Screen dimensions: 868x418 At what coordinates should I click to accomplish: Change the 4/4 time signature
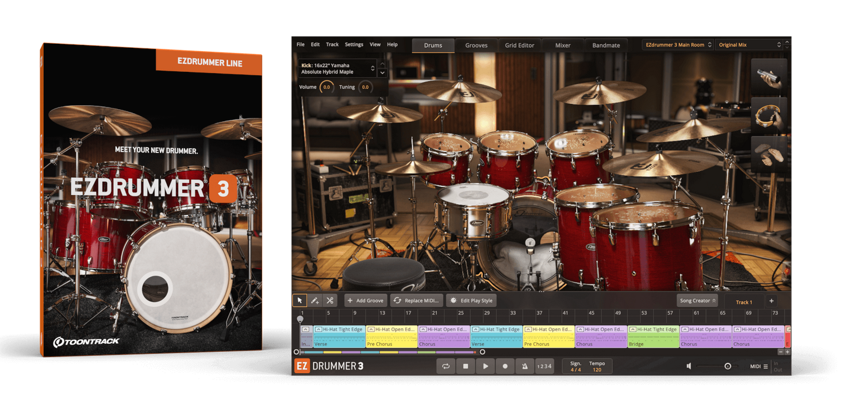pyautogui.click(x=575, y=370)
